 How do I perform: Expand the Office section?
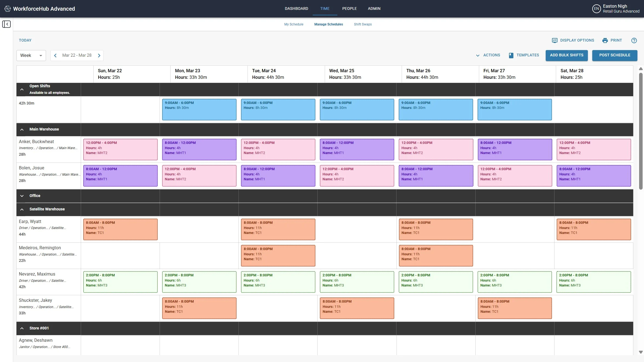[22, 196]
